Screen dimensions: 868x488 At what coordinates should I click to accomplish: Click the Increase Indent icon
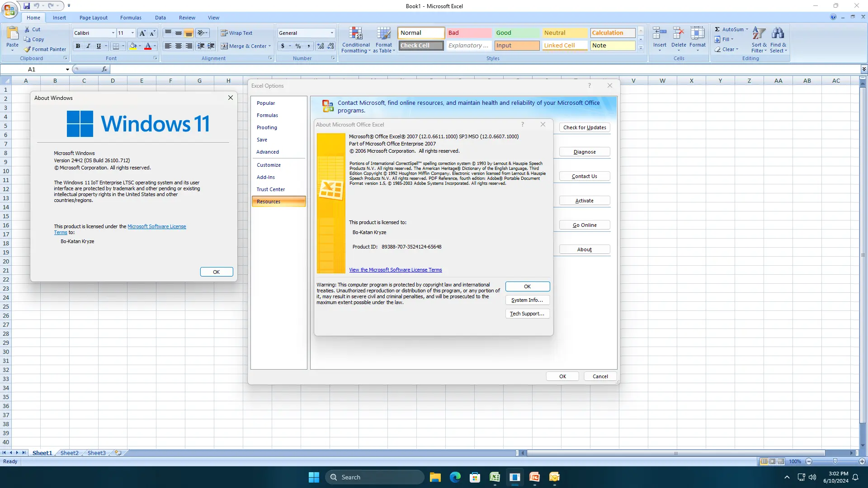[x=211, y=46]
